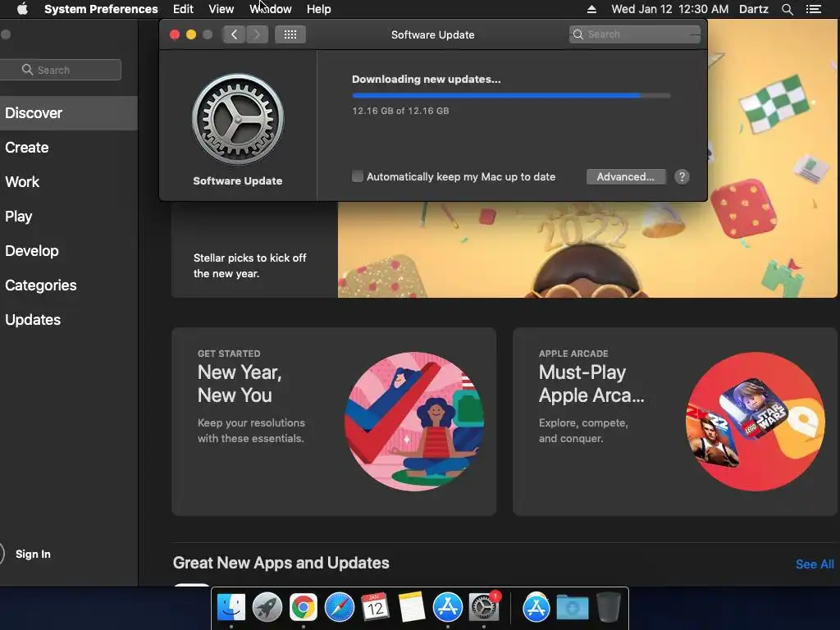This screenshot has height=630, width=840.
Task: Open the Downloads folder in Dock
Action: pos(572,607)
